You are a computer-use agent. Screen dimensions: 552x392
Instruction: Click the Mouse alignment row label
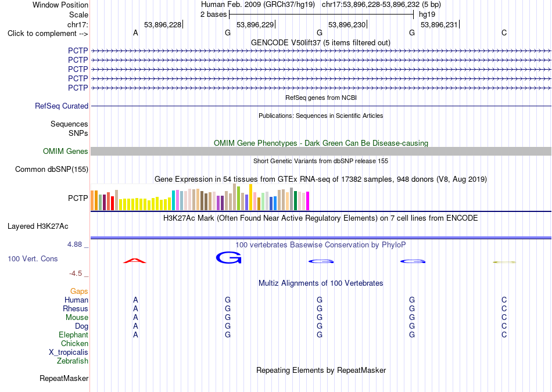(x=77, y=318)
